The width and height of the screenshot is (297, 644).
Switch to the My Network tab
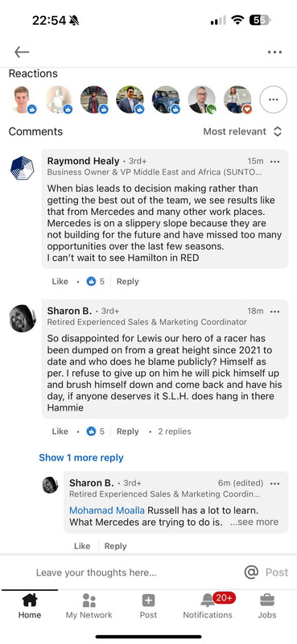click(89, 607)
